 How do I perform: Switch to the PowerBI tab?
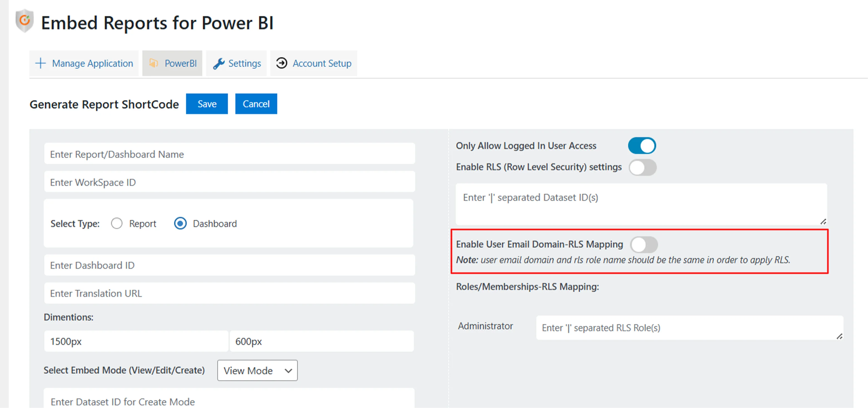[172, 63]
